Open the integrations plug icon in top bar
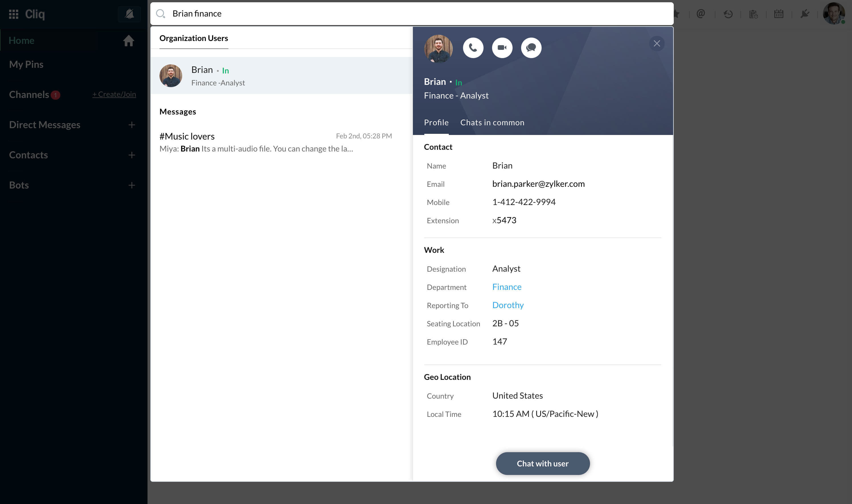 coord(805,14)
